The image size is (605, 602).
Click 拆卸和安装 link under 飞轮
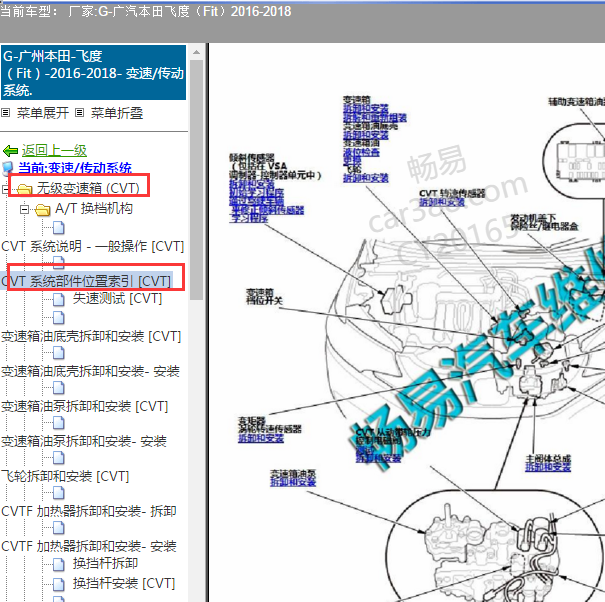[x=366, y=178]
